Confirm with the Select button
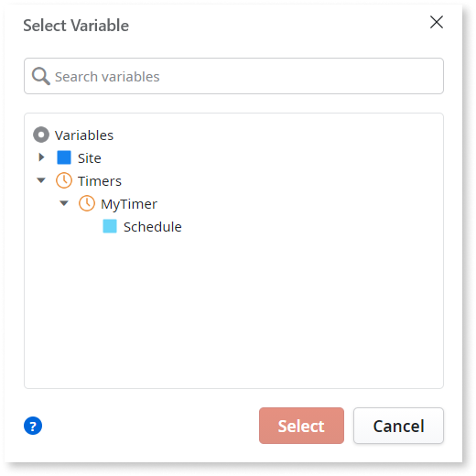Image resolution: width=476 pixels, height=476 pixels. coord(301,426)
